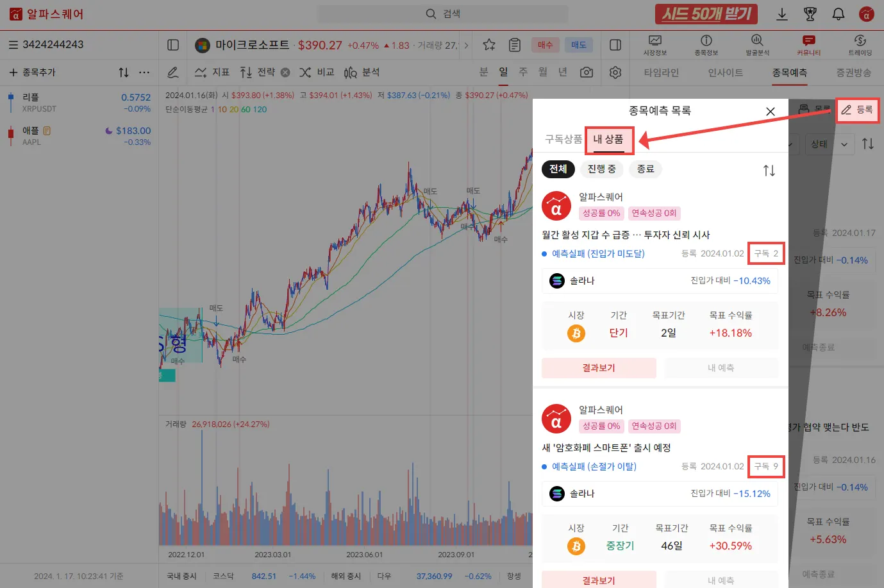This screenshot has width=884, height=588.
Task: Click Bitcoin market icon in first card
Action: [576, 333]
